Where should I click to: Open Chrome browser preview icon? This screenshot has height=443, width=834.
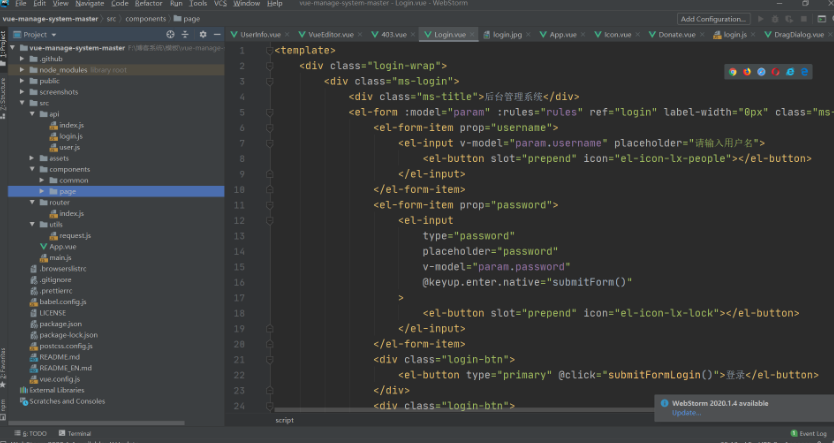tap(732, 72)
